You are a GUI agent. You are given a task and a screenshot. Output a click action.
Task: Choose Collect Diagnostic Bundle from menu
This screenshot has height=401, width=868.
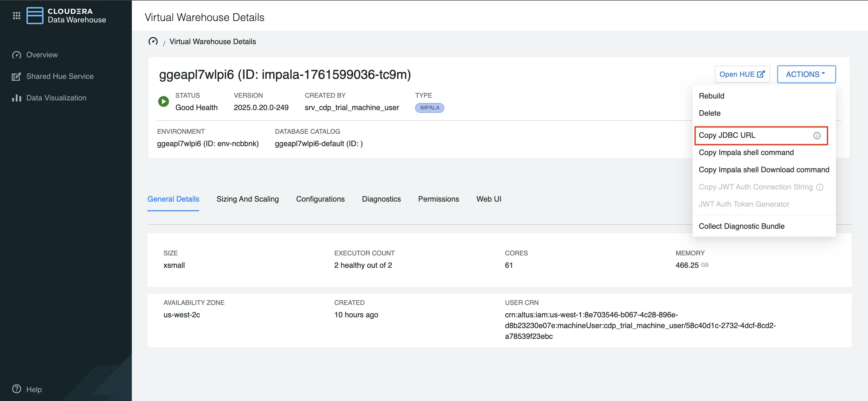click(742, 226)
